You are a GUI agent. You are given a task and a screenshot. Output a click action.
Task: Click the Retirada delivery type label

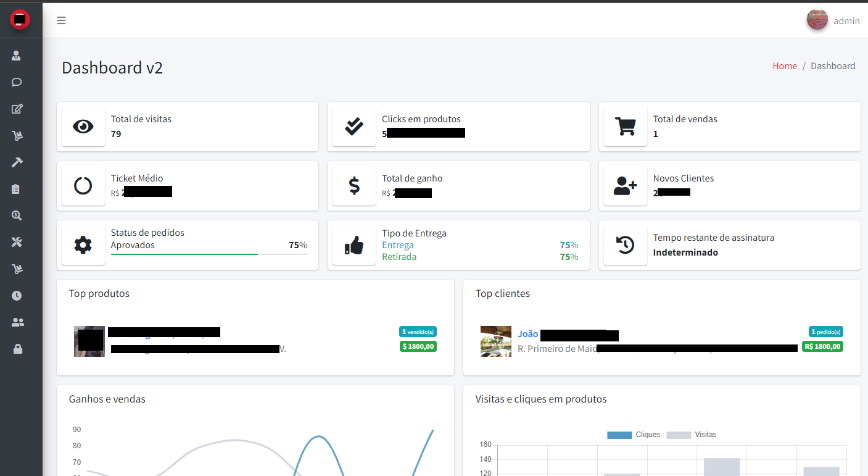pos(399,257)
